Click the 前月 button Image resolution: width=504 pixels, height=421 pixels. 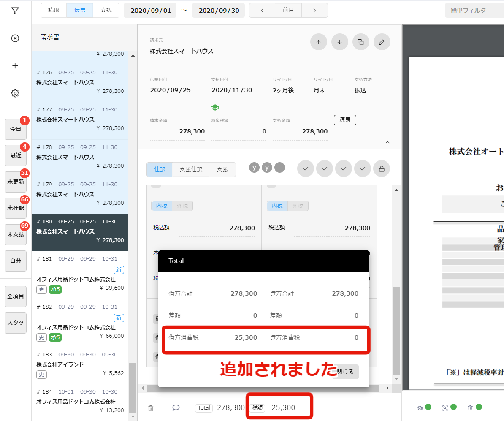coord(288,10)
